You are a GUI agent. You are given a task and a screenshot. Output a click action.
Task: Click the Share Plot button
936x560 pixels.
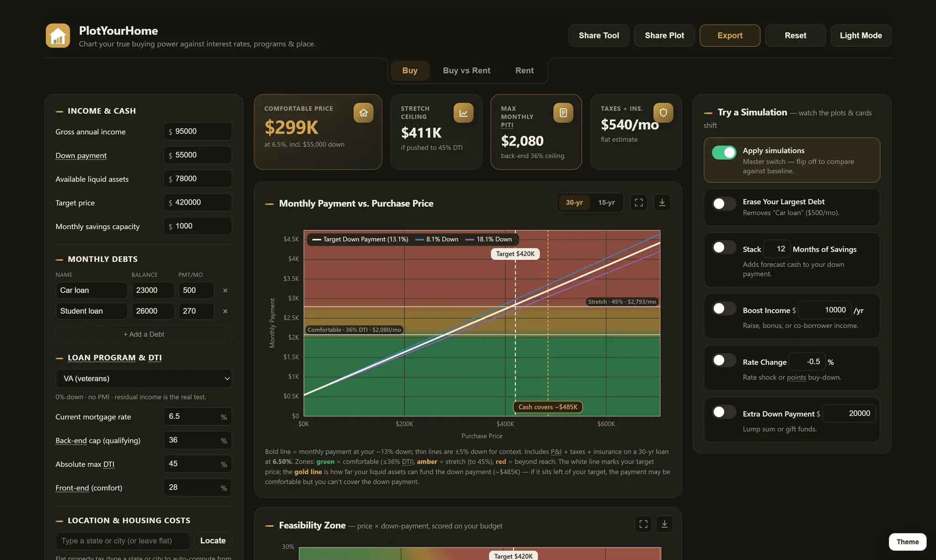pos(665,36)
